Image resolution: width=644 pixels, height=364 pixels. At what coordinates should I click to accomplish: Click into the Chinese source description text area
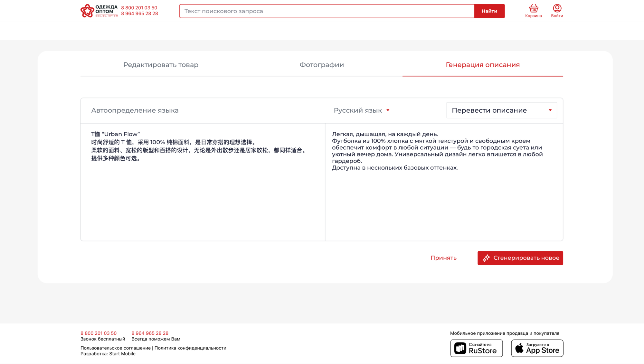pyautogui.click(x=203, y=193)
